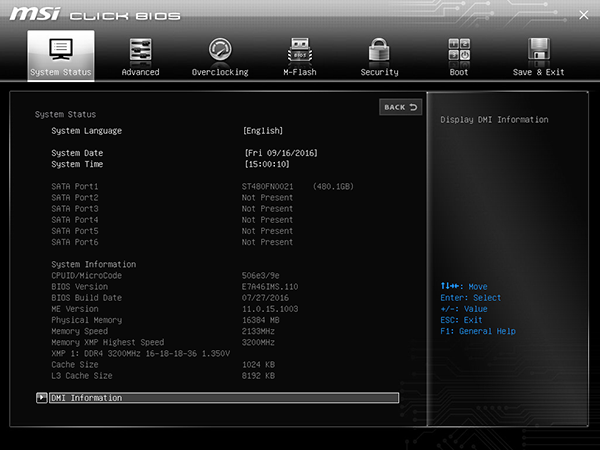The height and width of the screenshot is (450, 600).
Task: Select the System Date label
Action: click(x=77, y=153)
